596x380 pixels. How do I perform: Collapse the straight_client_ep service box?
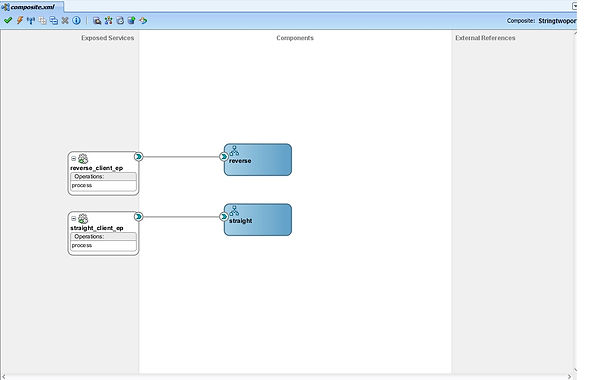[74, 218]
